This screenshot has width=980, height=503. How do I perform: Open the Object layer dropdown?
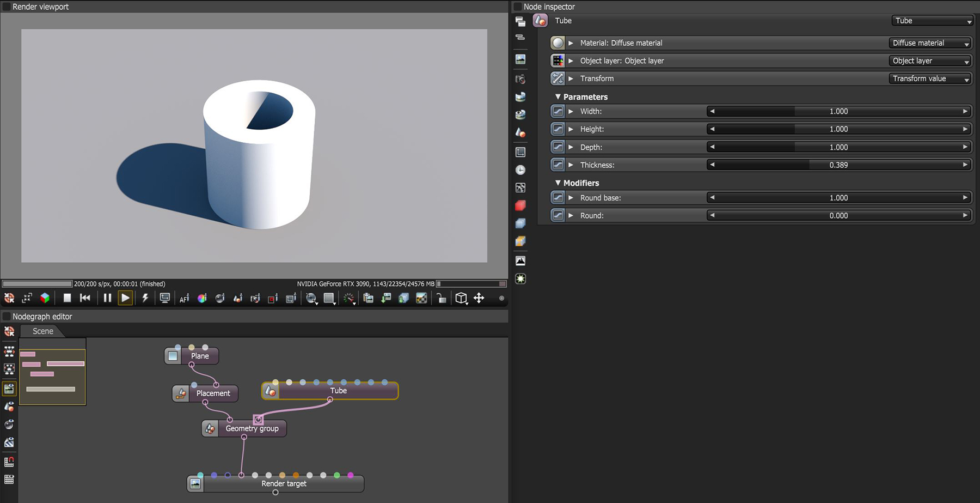point(930,60)
